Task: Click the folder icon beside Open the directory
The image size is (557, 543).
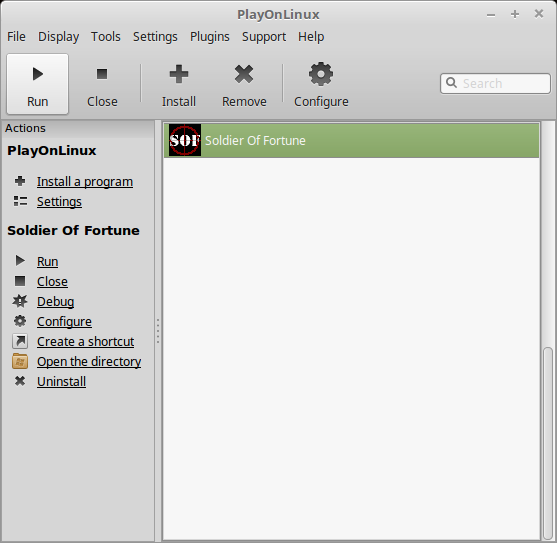Action: pyautogui.click(x=20, y=361)
